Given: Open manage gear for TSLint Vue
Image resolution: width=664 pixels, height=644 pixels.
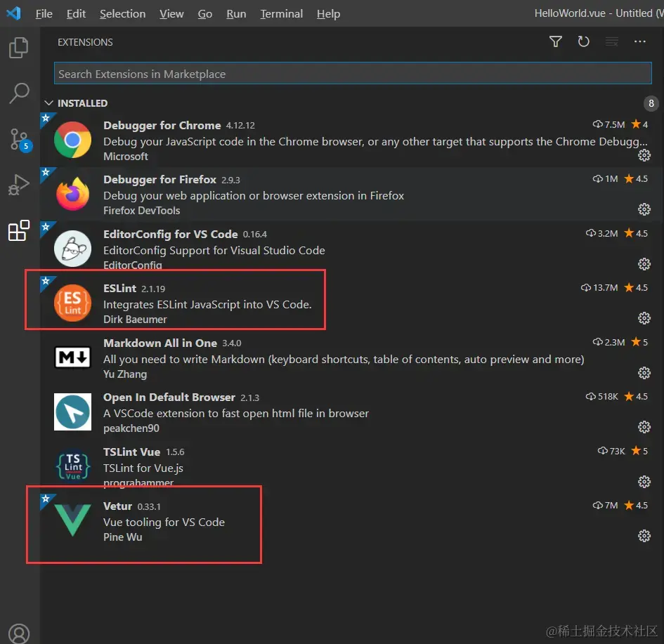Looking at the screenshot, I should pyautogui.click(x=644, y=482).
